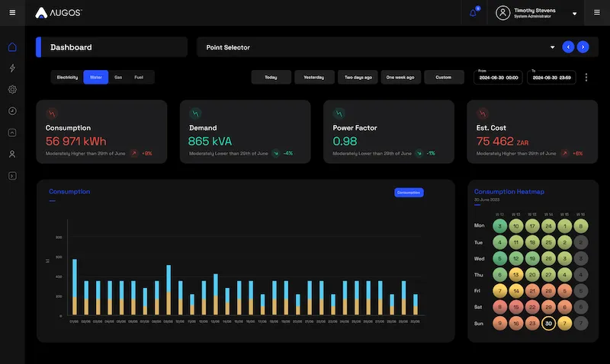Click the 0.98 power factor value

click(x=345, y=141)
